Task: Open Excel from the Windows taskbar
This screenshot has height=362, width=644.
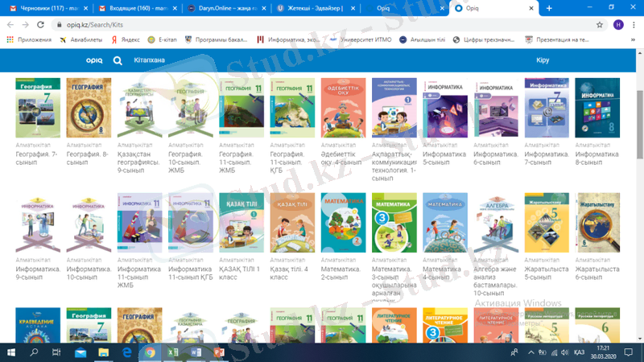Action: pos(172,352)
